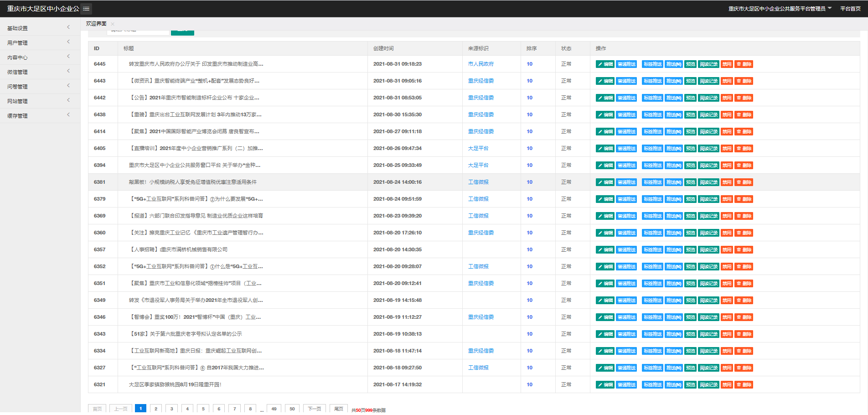This screenshot has height=415, width=868.
Task: Click 禁用 for row 6405
Action: [x=727, y=149]
